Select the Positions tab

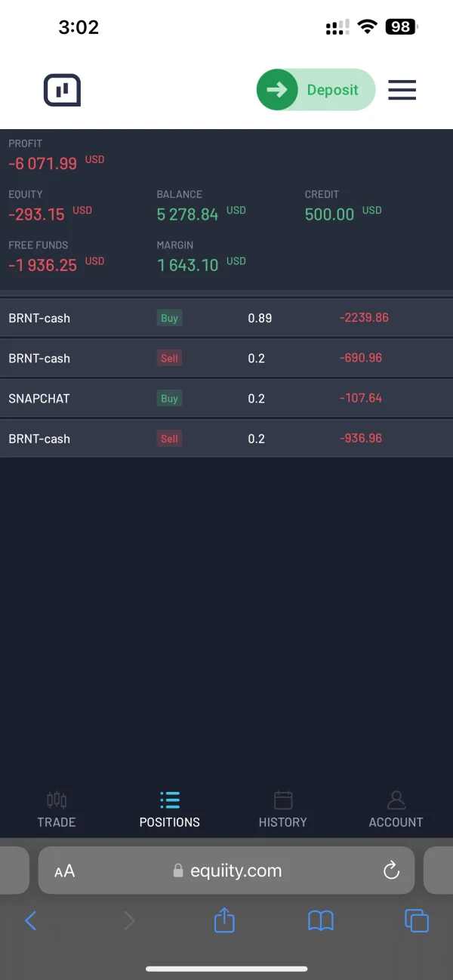170,810
